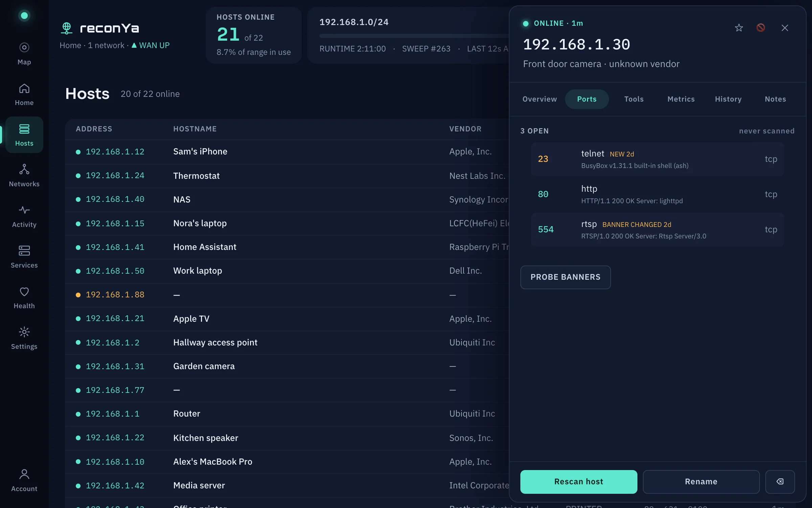The image size is (812, 508).
Task: Select the Thermostat host row
Action: [287, 176]
